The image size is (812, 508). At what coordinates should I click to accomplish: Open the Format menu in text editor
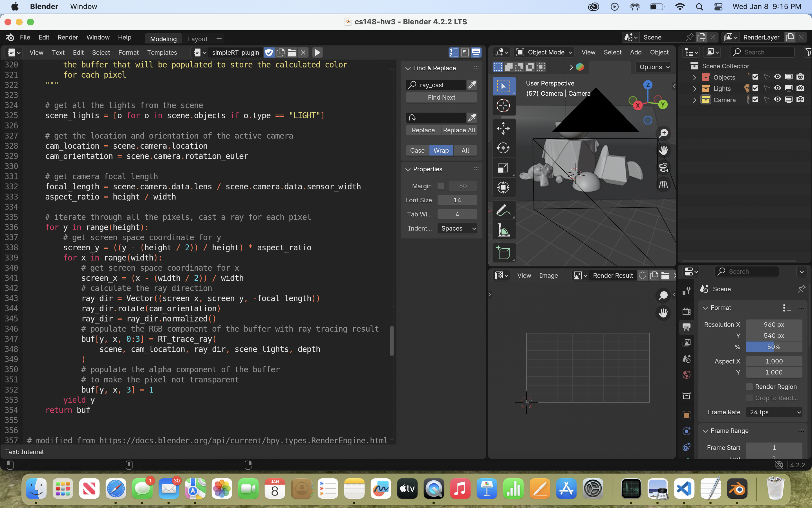click(128, 52)
